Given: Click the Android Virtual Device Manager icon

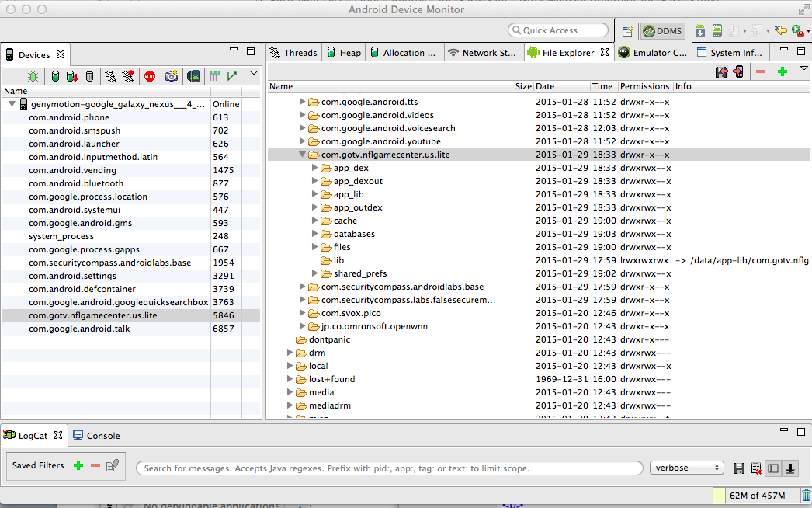Looking at the screenshot, I should coord(717,30).
